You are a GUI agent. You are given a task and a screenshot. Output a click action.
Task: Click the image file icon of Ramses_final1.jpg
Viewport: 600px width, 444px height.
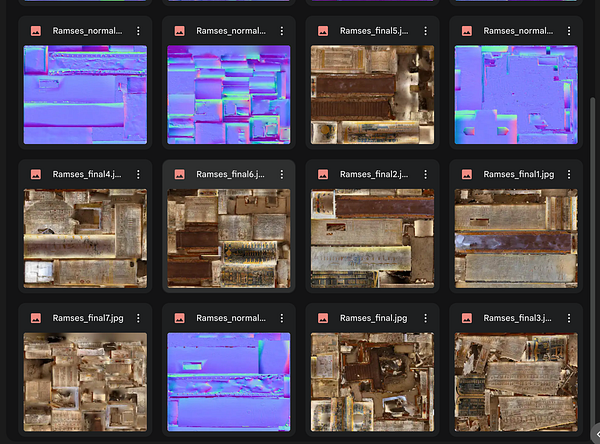[466, 175]
